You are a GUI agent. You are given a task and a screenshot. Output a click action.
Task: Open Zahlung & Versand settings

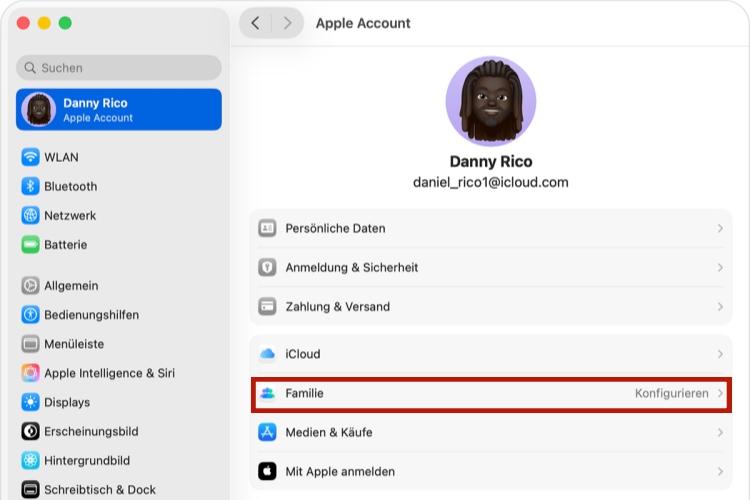491,307
